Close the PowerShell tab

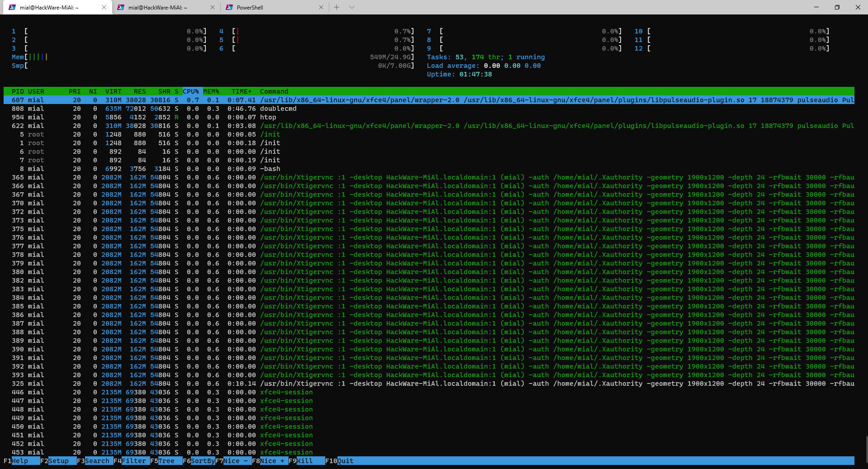pos(321,7)
